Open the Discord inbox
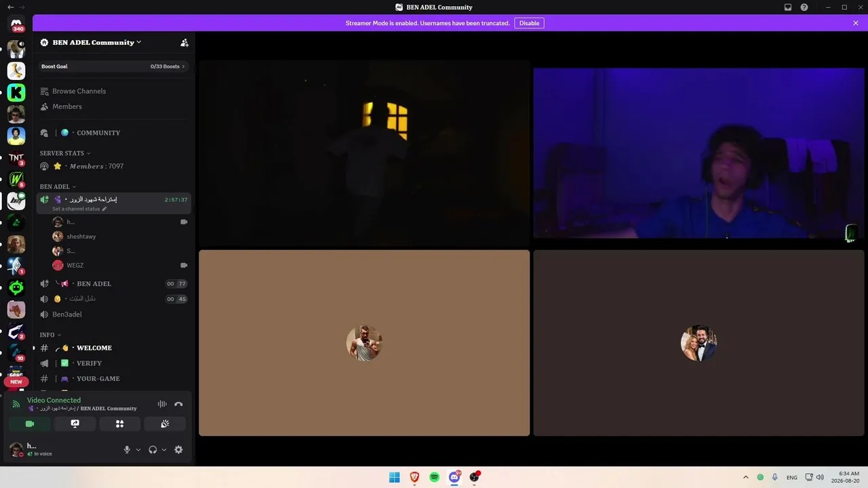The width and height of the screenshot is (868, 488). (x=788, y=7)
